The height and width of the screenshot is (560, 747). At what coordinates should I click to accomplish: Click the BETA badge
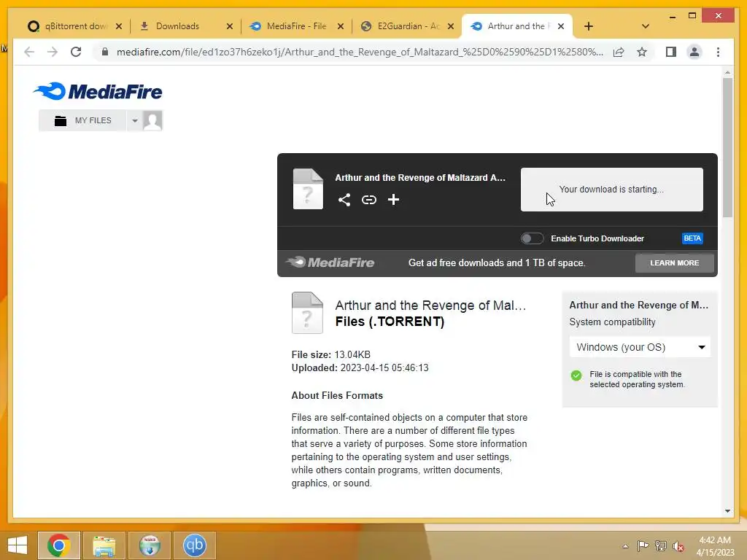[x=692, y=238]
